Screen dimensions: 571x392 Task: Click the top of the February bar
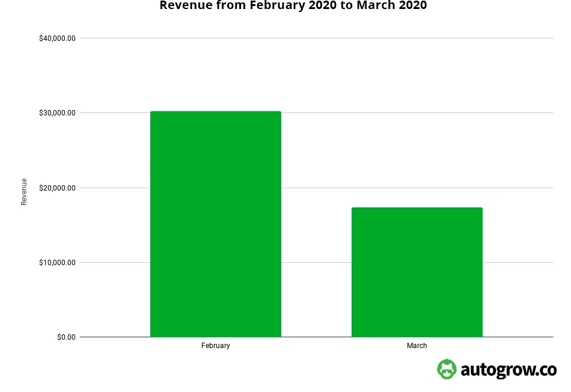[x=215, y=112]
